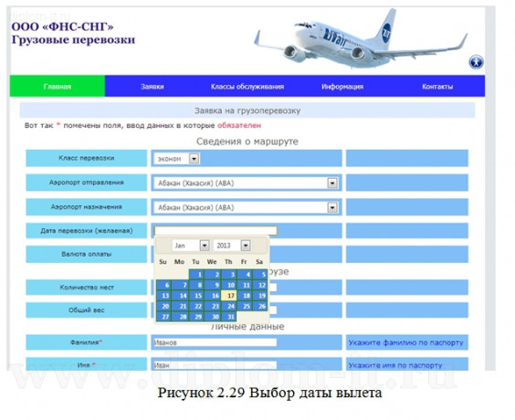The image size is (515, 420).
Task: Click the accessibility icon below the airplane
Action: pos(476,62)
